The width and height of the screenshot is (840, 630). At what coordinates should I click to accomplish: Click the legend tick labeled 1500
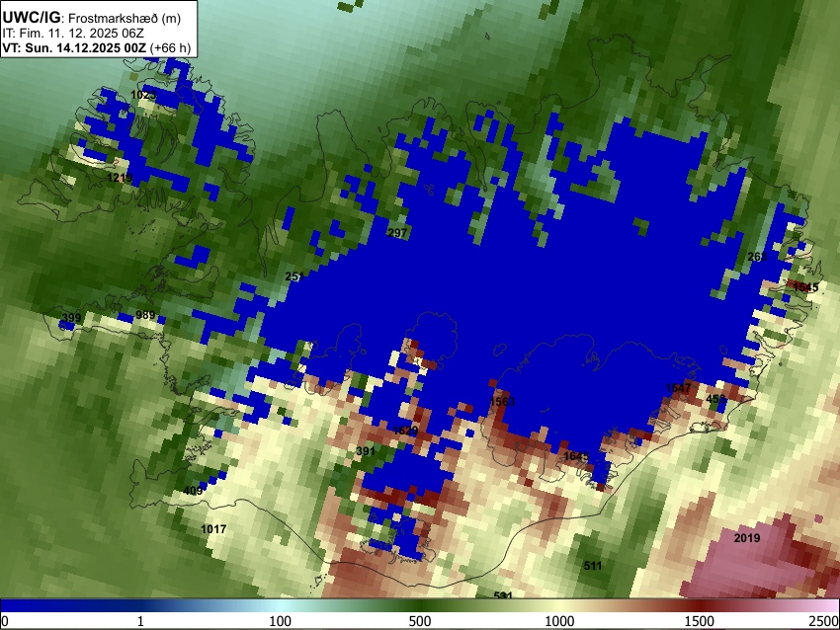click(x=700, y=621)
